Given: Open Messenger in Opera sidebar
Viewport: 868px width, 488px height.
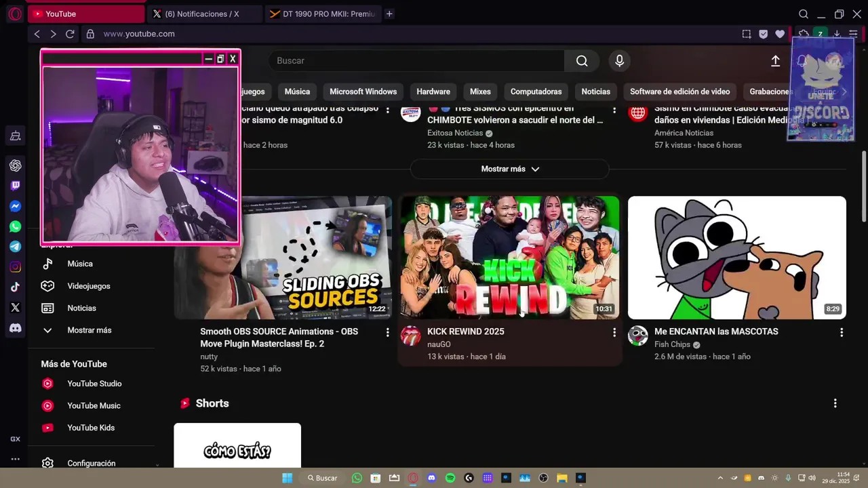Looking at the screenshot, I should tap(15, 206).
